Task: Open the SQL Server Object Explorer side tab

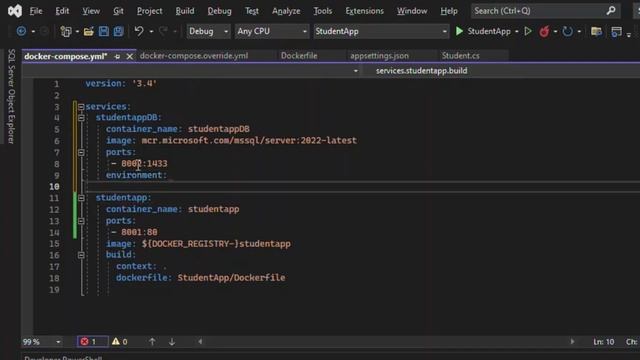Action: click(x=11, y=96)
